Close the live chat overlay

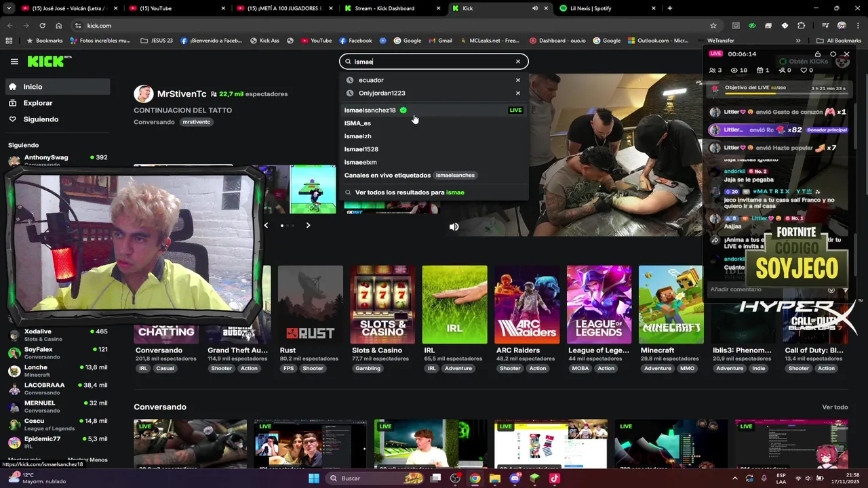point(846,54)
